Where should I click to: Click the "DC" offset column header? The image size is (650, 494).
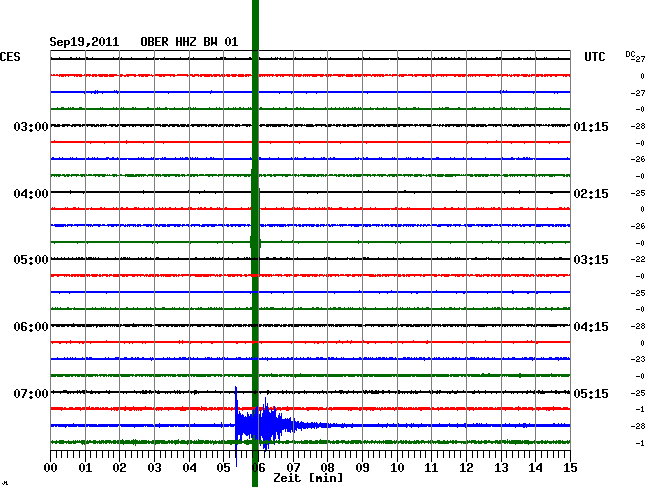click(x=630, y=54)
